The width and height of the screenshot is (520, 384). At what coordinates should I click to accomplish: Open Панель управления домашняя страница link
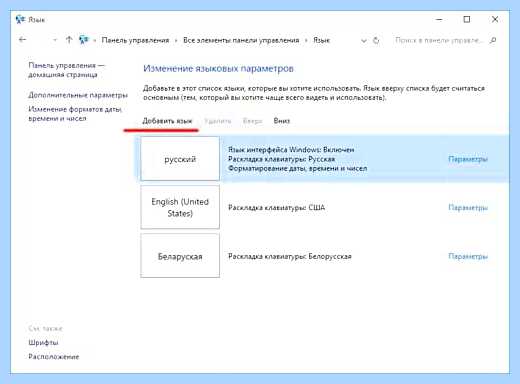click(66, 70)
